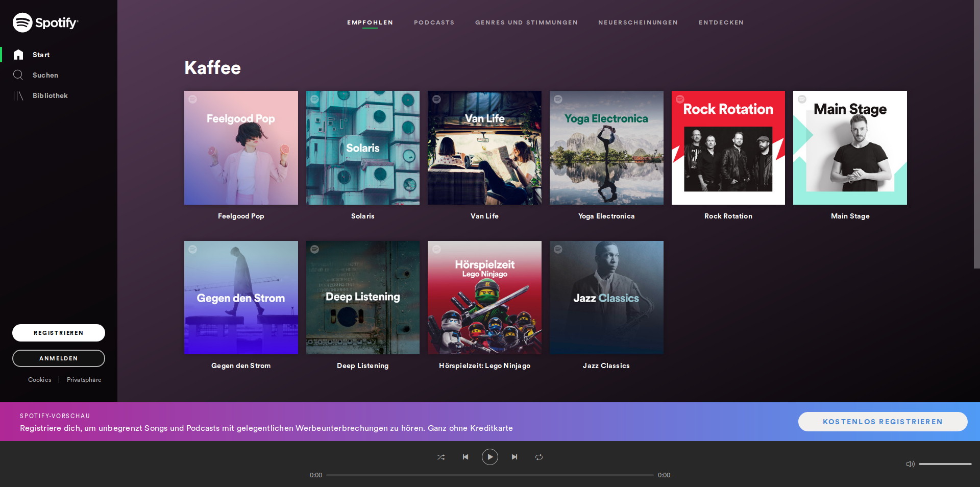This screenshot has height=487, width=980.
Task: Open the Cookies link
Action: (40, 380)
